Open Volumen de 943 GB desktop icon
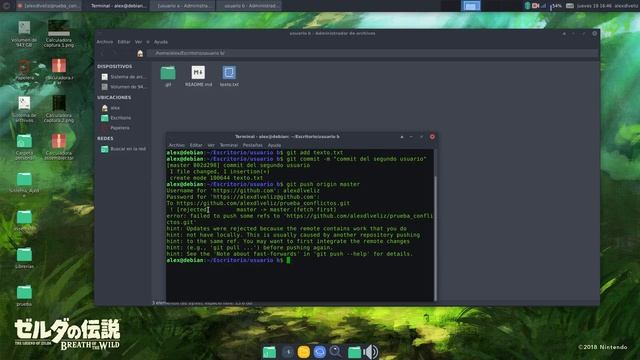Image resolution: width=640 pixels, height=360 pixels. click(24, 33)
